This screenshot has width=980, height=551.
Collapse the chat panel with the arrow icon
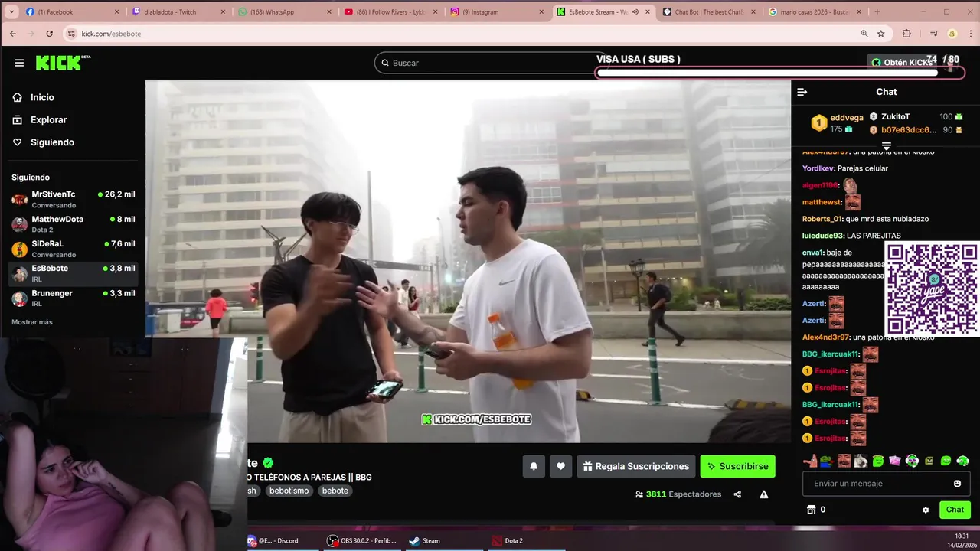802,92
